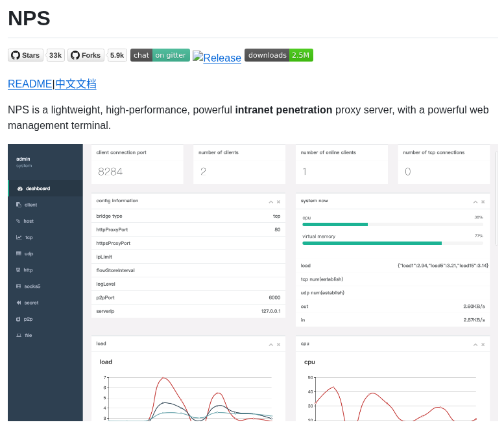Click the virtual memory 77% label
Viewport: 504px width, 429px height.
479,236
